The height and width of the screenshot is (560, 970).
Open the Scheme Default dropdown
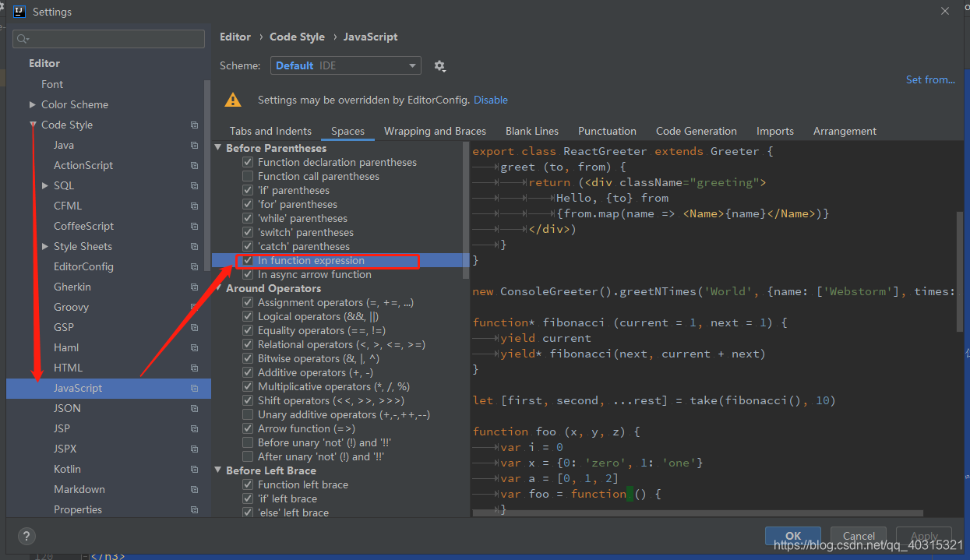(346, 65)
